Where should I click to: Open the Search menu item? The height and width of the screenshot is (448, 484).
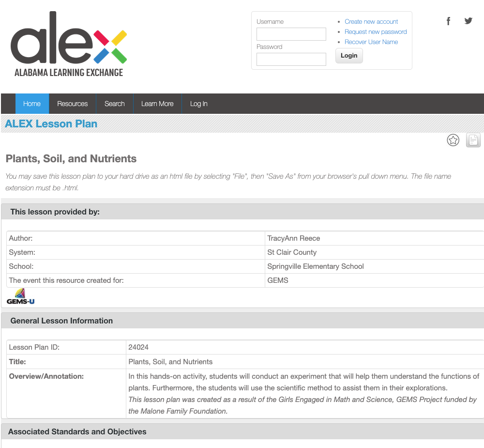click(115, 104)
